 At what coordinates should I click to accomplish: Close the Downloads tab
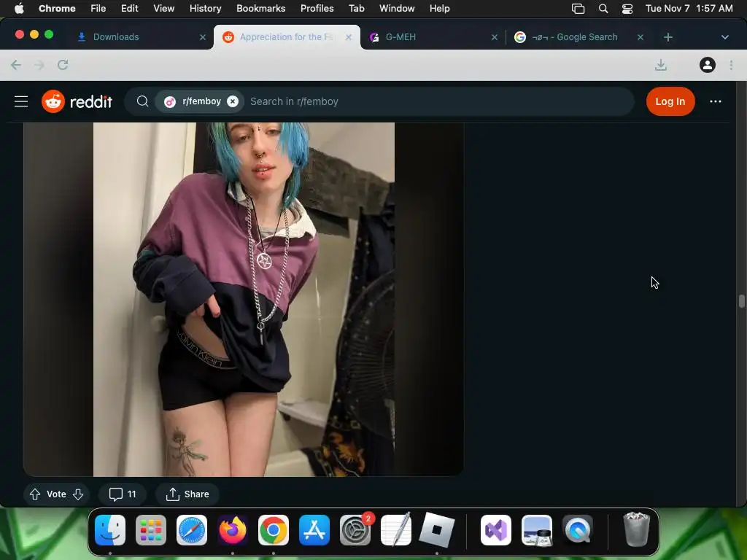(203, 37)
